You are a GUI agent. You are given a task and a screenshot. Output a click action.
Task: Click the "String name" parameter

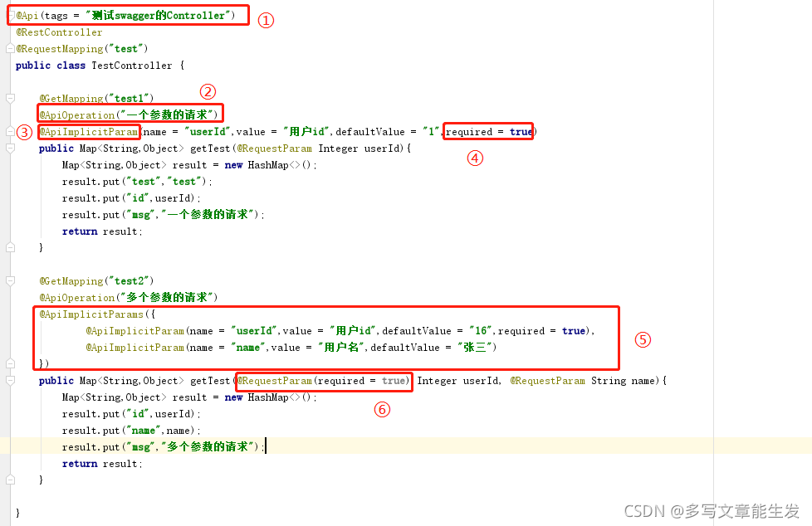click(623, 381)
